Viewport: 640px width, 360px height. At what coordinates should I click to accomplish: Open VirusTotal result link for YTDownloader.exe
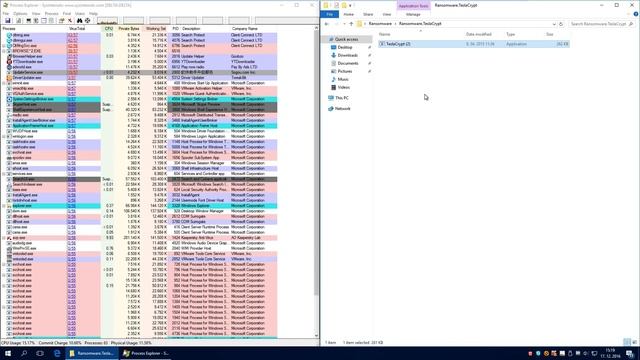(x=72, y=62)
